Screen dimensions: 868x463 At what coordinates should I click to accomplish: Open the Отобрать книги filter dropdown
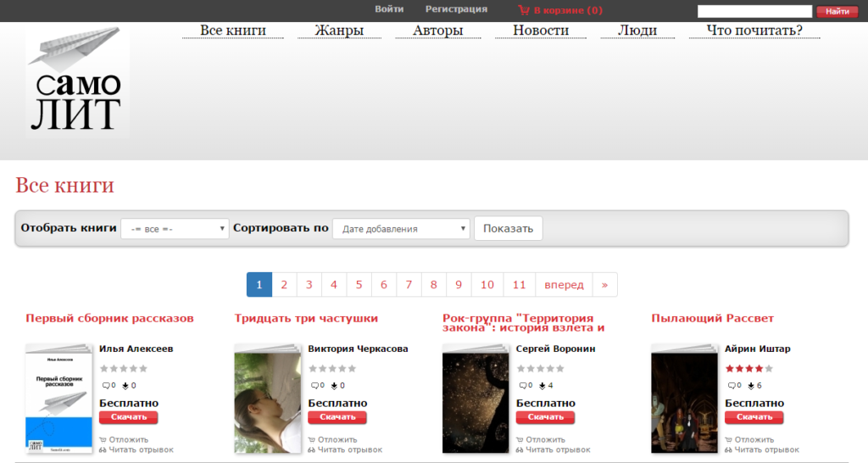point(175,229)
